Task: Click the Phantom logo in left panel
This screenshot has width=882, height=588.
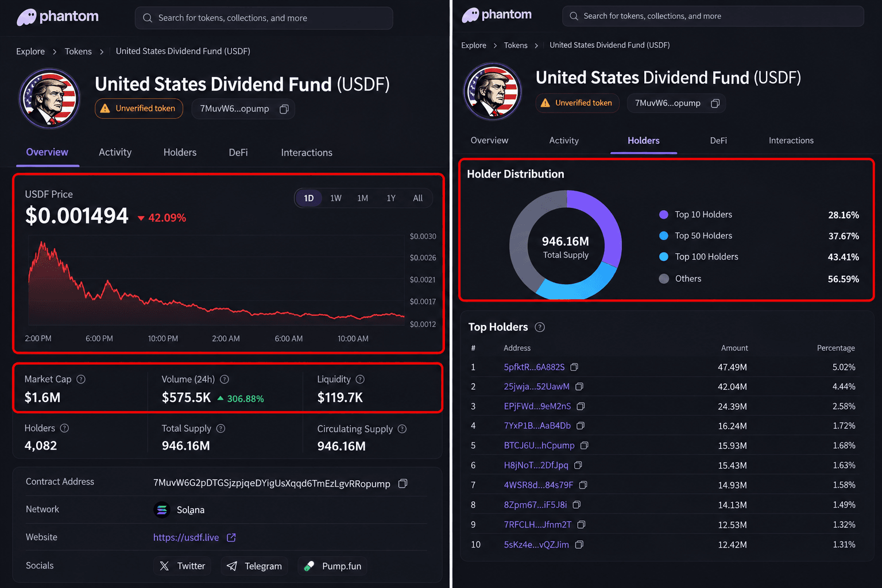Action: coord(57,17)
